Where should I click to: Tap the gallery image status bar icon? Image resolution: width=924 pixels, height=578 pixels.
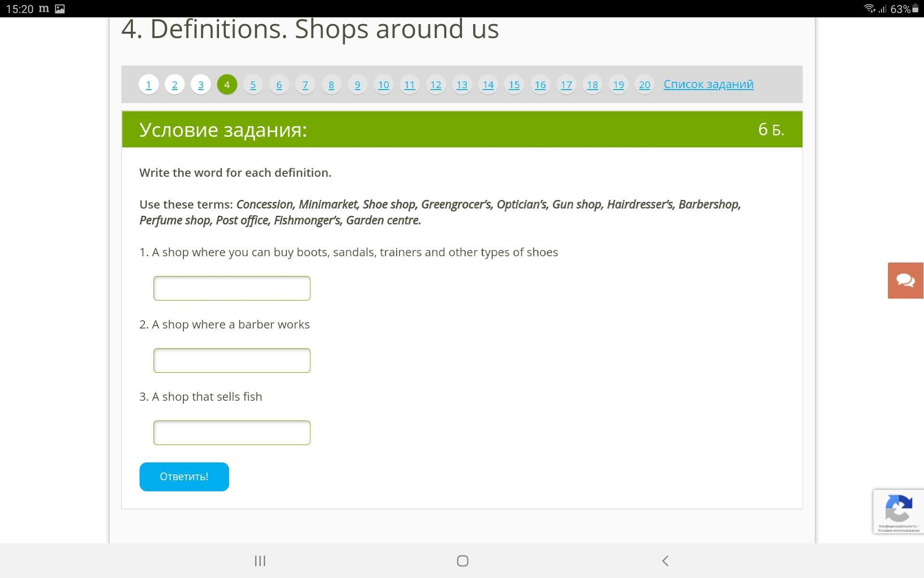pos(60,9)
